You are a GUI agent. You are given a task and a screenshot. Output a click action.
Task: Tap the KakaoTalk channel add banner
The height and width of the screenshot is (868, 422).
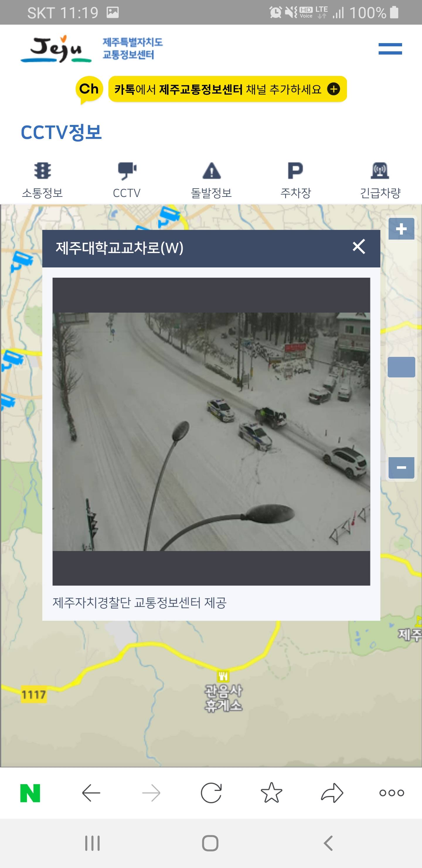point(211,89)
